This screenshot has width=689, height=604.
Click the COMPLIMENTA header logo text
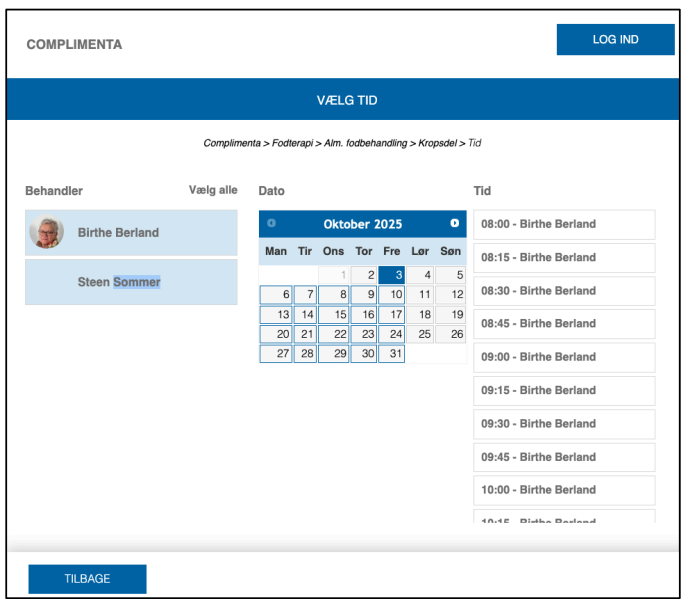pyautogui.click(x=74, y=44)
